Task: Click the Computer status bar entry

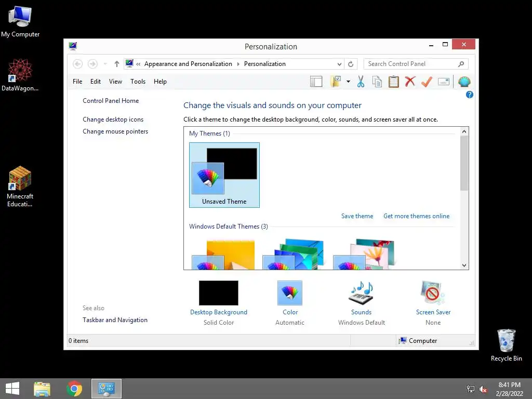Action: coord(418,341)
